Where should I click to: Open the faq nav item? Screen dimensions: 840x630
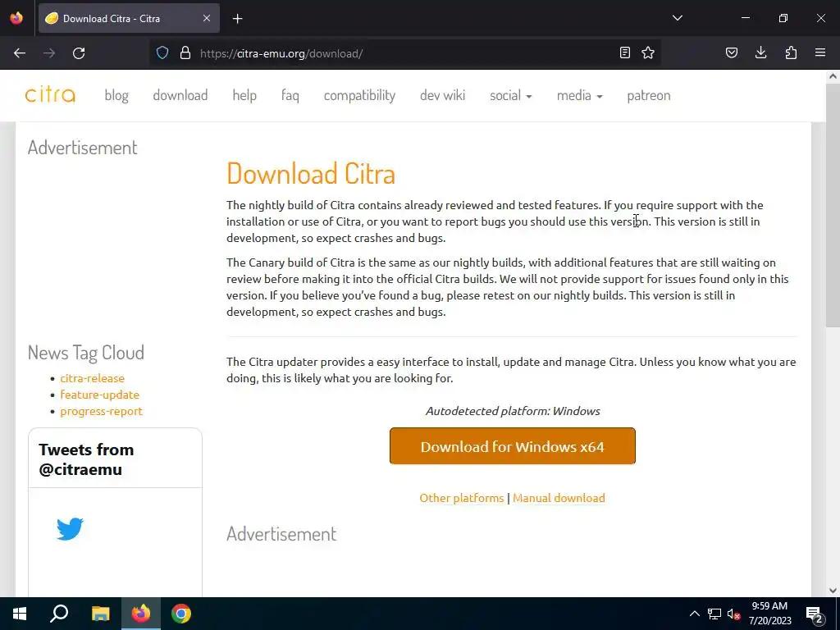pos(290,95)
